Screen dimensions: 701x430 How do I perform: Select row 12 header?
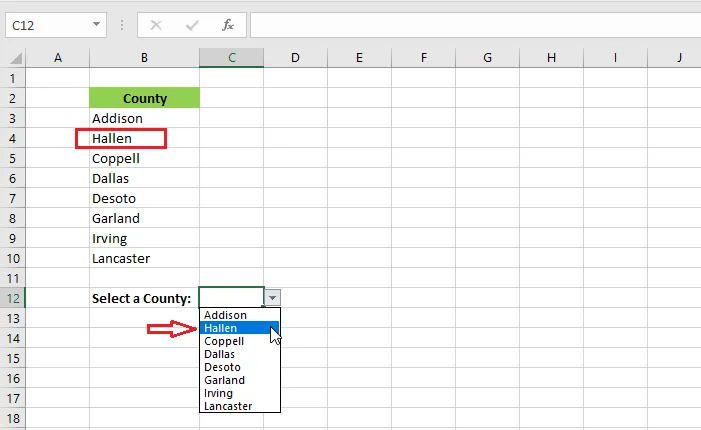[x=13, y=298]
